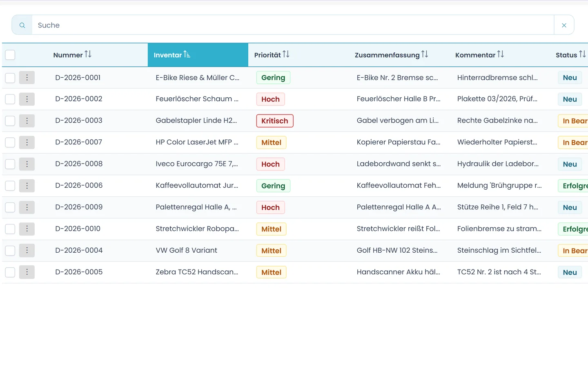Open row menu for D-2026-0006
This screenshot has width=588, height=368.
click(27, 186)
